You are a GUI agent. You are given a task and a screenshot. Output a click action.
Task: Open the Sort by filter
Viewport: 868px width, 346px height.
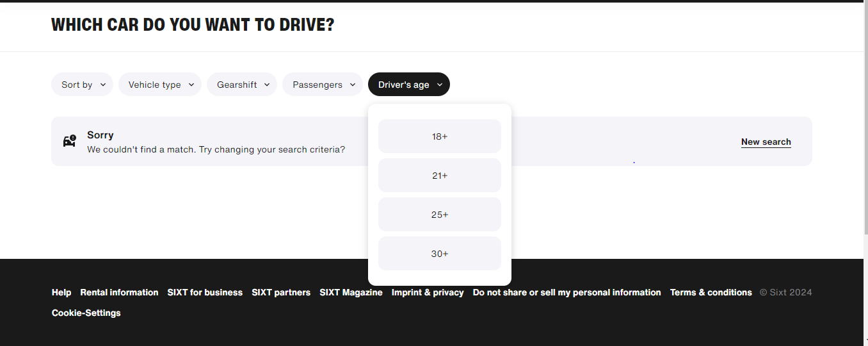(77, 85)
